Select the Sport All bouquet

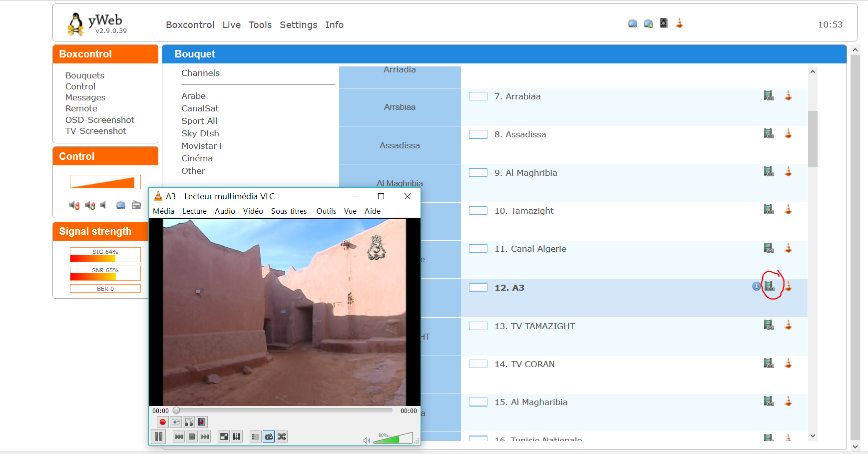199,121
